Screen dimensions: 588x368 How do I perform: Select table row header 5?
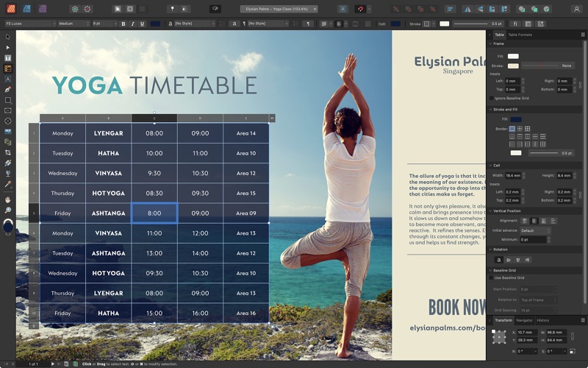34,213
